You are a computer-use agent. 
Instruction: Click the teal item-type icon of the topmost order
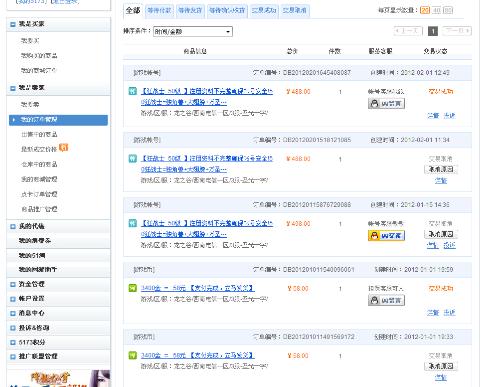[x=133, y=91]
